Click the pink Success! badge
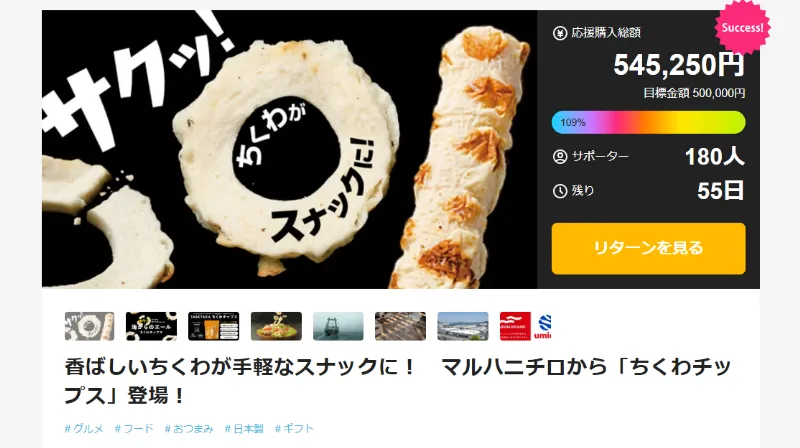The width and height of the screenshot is (800, 448). pyautogui.click(x=742, y=28)
